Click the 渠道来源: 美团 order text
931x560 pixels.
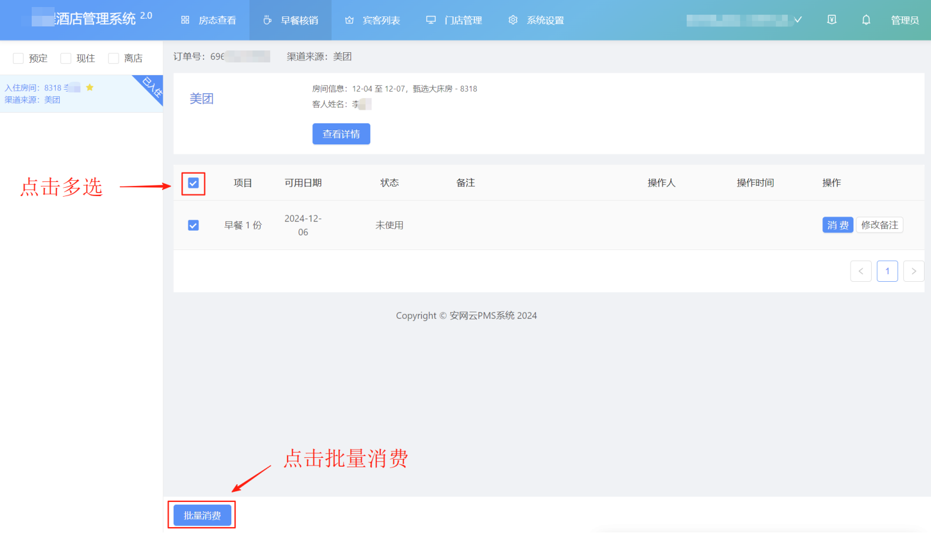point(319,56)
